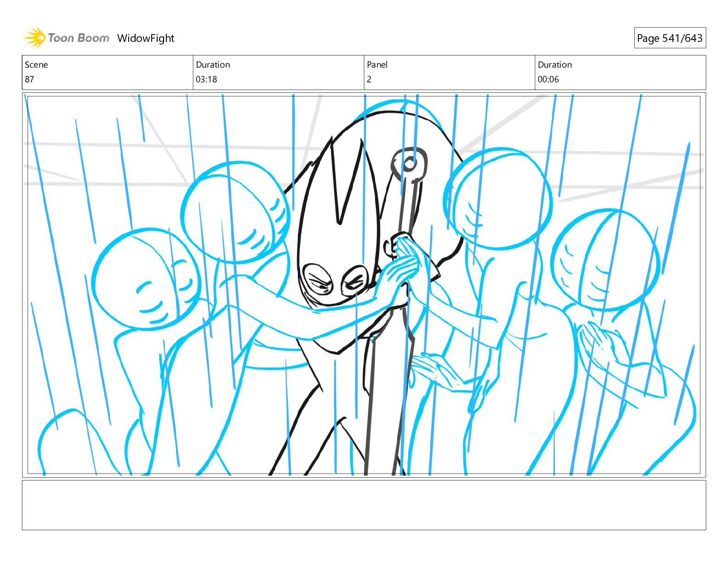Select the WidowFight project title
This screenshot has height=563, width=728.
pyautogui.click(x=146, y=38)
